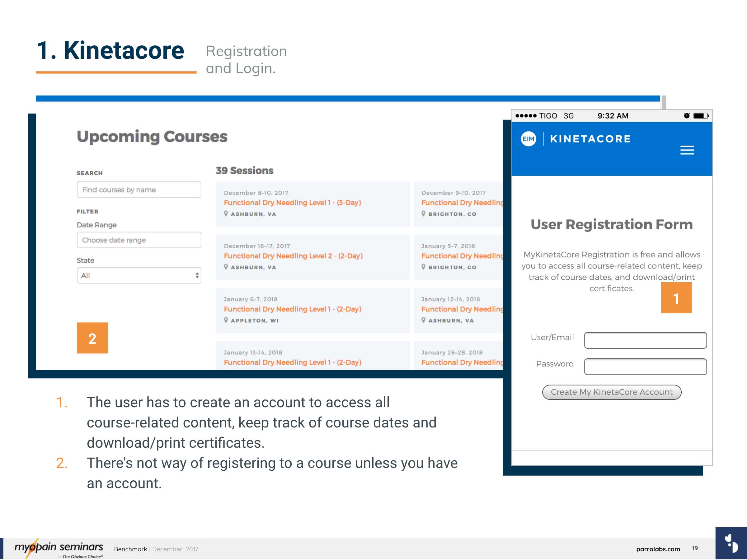Click the '39 Sessions' heading
This screenshot has height=560, width=747.
point(245,170)
